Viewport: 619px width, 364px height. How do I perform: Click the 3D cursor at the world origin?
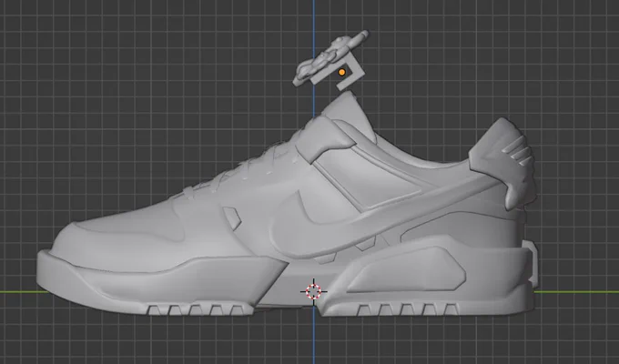point(313,291)
